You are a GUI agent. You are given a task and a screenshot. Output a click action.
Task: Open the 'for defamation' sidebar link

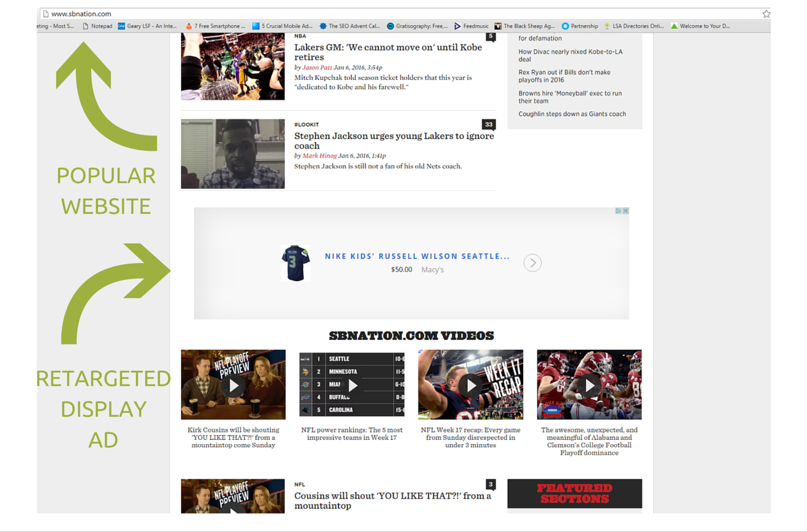click(540, 38)
